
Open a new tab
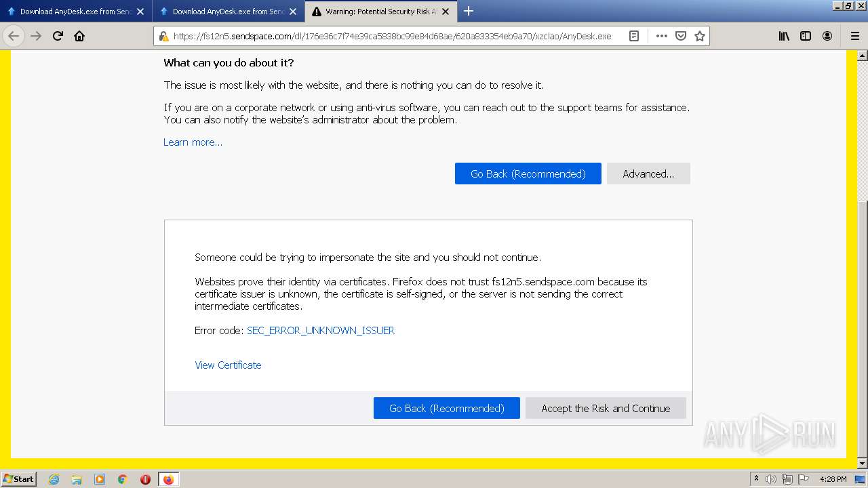(468, 11)
